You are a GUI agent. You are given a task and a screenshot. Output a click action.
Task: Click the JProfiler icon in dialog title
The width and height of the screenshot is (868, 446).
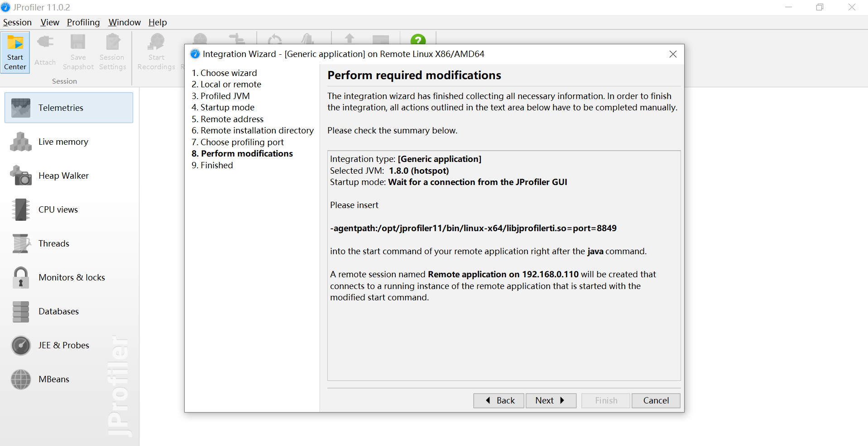(x=195, y=54)
